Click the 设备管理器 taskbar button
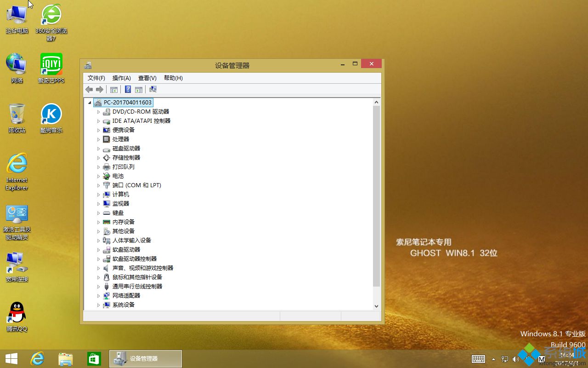This screenshot has height=368, width=588. (146, 359)
